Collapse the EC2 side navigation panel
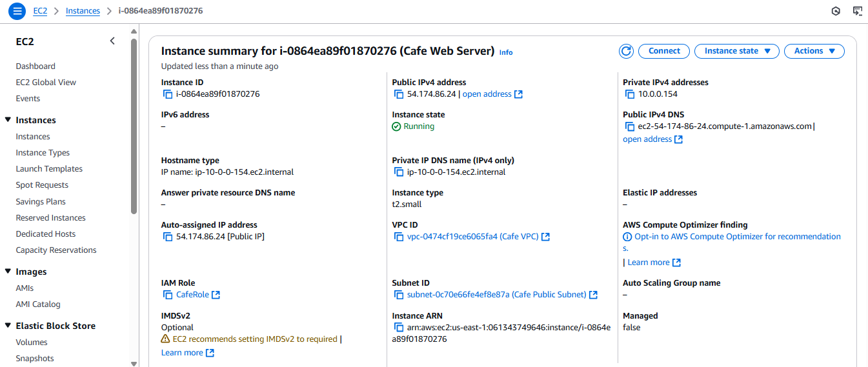Image resolution: width=868 pixels, height=367 pixels. pyautogui.click(x=112, y=41)
